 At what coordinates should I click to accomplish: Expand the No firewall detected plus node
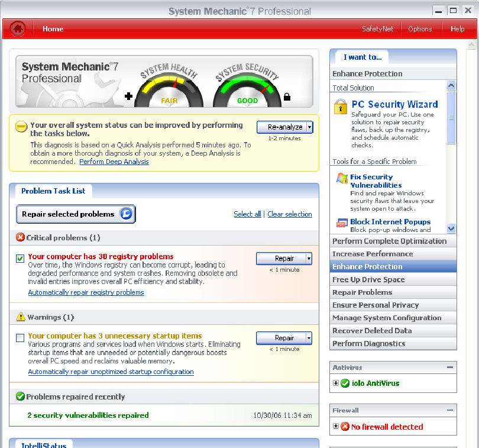(x=336, y=426)
